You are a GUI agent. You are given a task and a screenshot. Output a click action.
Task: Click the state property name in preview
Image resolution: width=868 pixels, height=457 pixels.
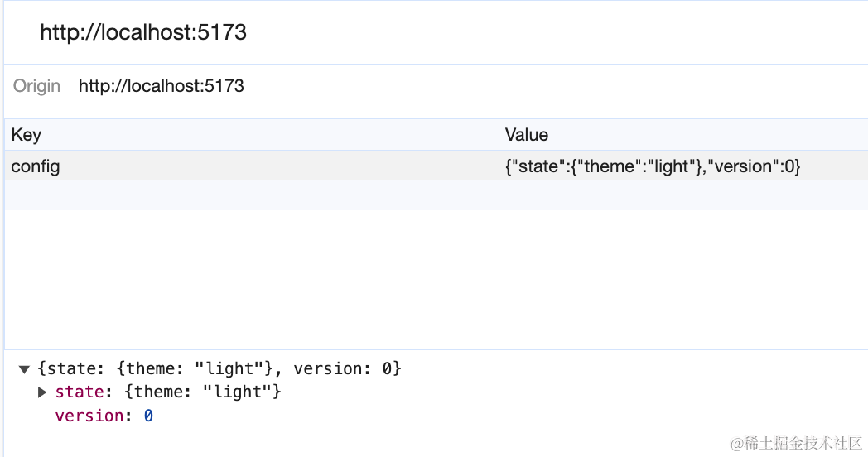[79, 392]
